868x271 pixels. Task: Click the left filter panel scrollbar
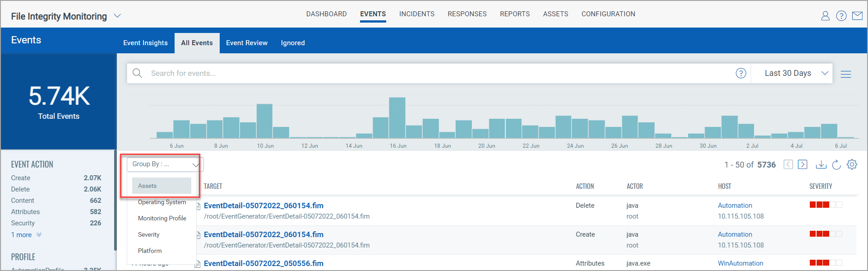click(x=115, y=201)
